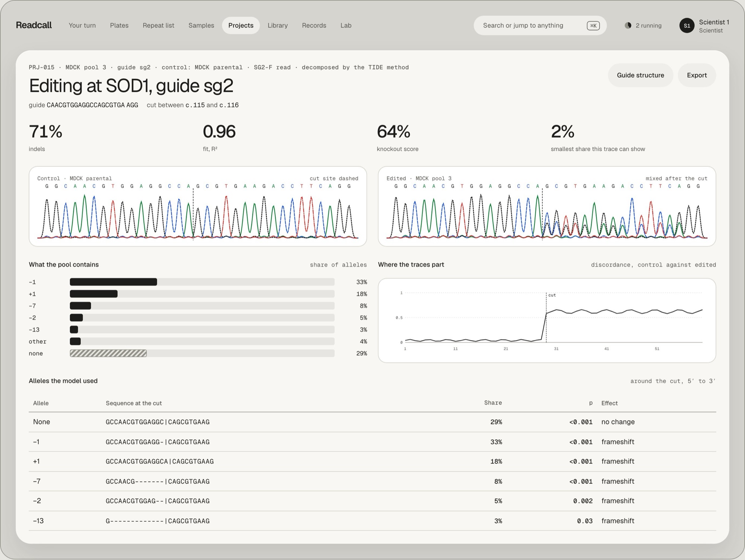745x560 pixels.
Task: Go to the Plates tab
Action: pyautogui.click(x=119, y=25)
